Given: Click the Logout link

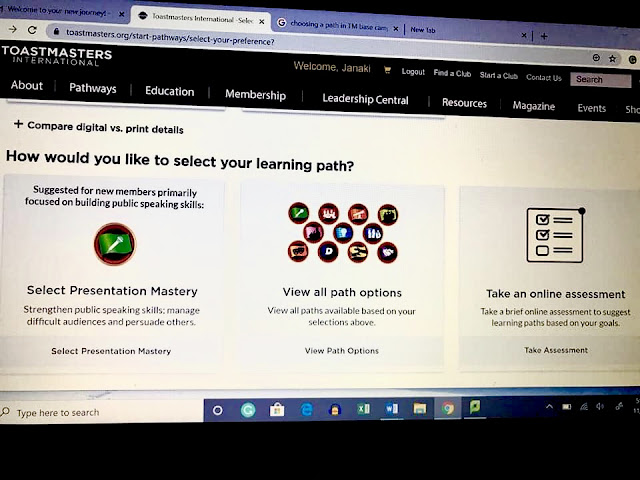Looking at the screenshot, I should click(413, 72).
